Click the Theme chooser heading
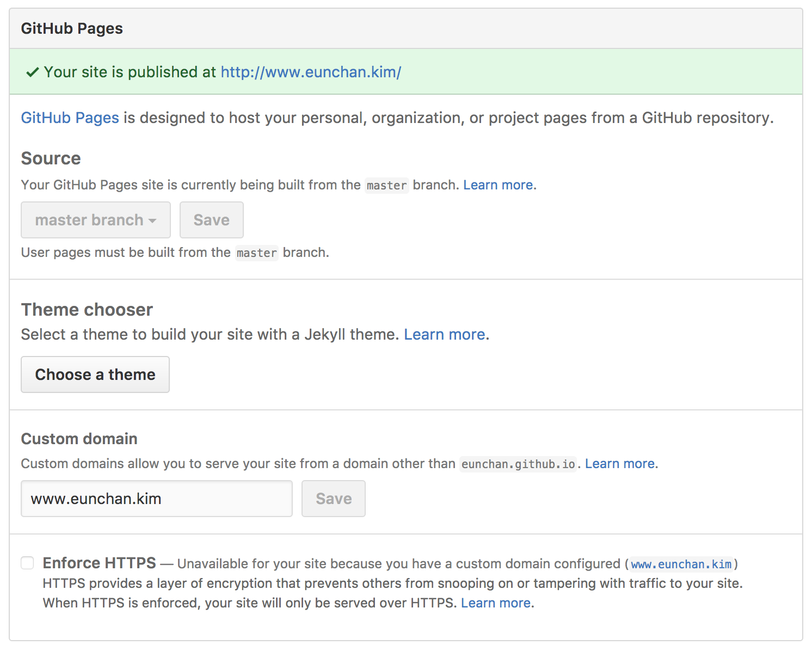 pos(87,310)
